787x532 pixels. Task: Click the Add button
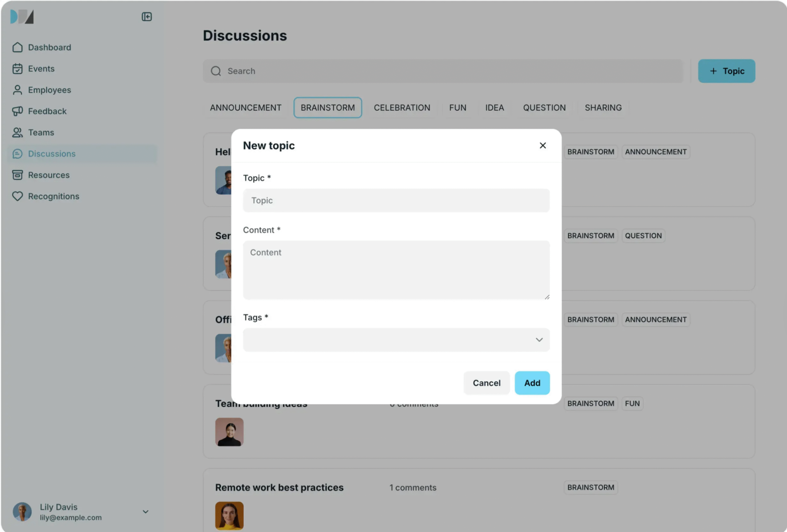point(532,383)
